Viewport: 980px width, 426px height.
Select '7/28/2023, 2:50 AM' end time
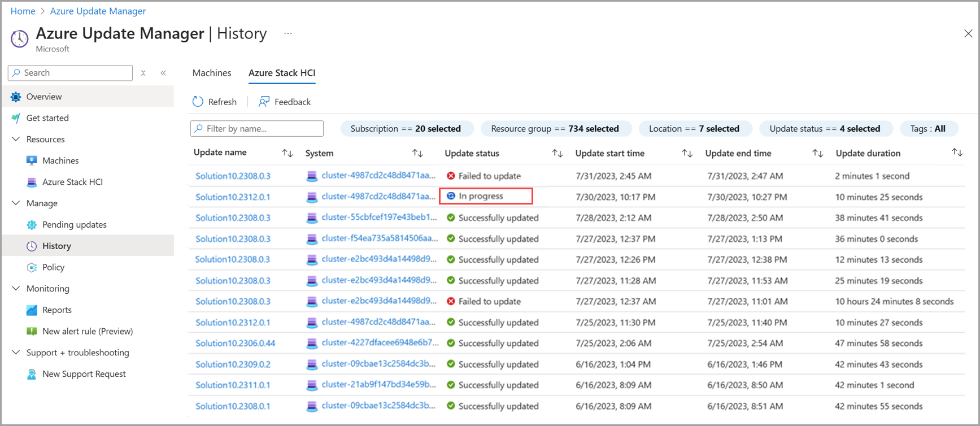[745, 218]
